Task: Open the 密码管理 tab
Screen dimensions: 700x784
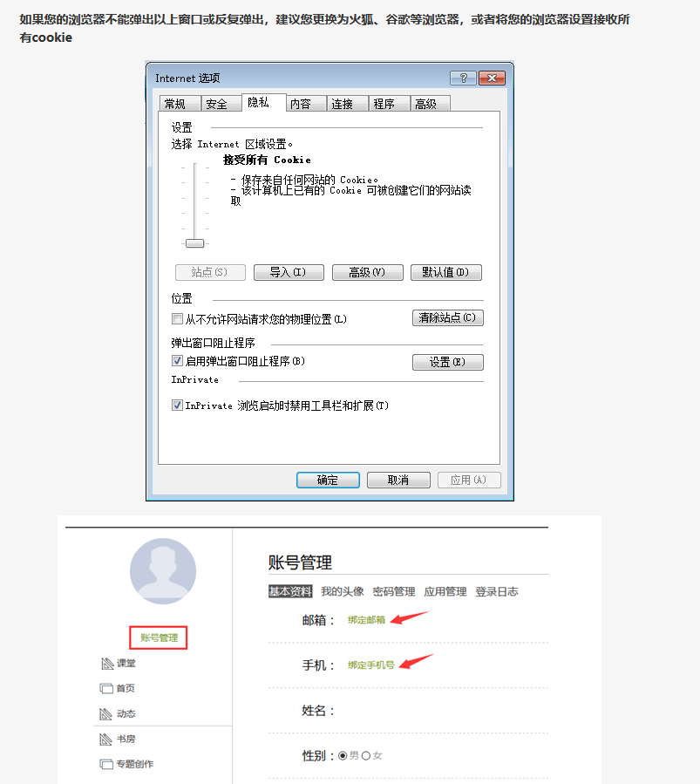Action: (394, 591)
